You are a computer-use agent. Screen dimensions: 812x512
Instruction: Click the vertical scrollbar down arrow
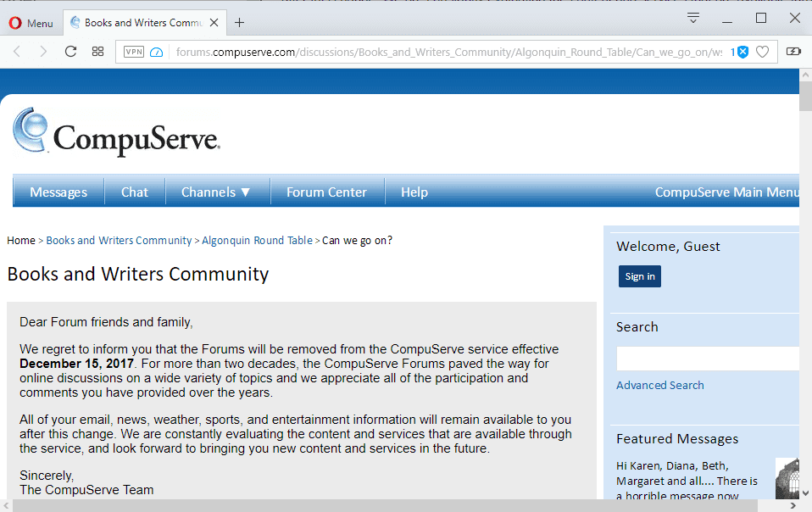coord(806,493)
